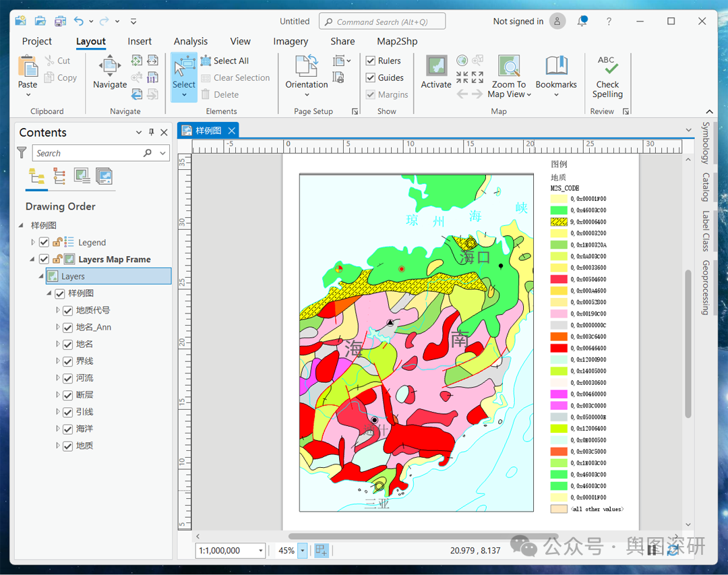
Task: Click the user account avatar icon
Action: (557, 21)
